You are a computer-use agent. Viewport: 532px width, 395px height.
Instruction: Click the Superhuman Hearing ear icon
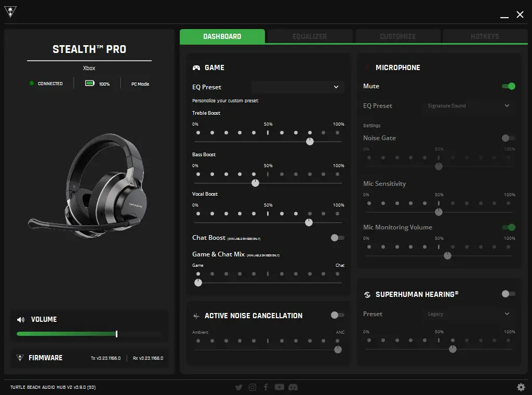[367, 295]
